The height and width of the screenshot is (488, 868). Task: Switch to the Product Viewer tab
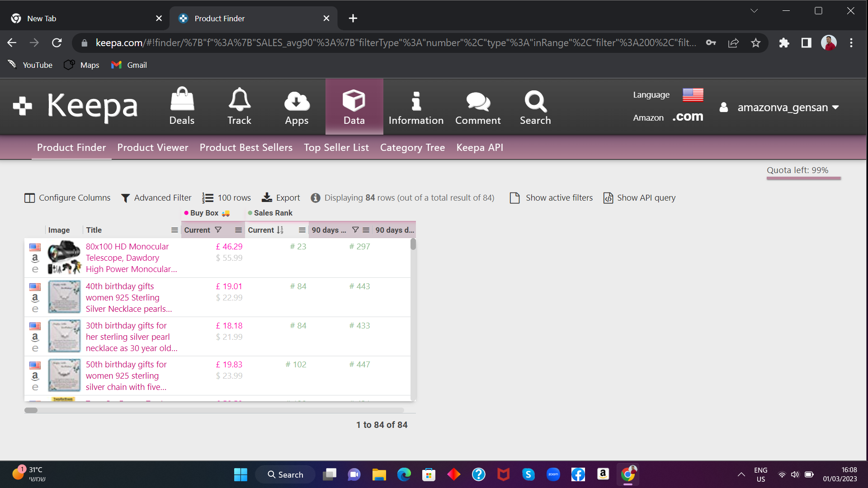coord(152,147)
